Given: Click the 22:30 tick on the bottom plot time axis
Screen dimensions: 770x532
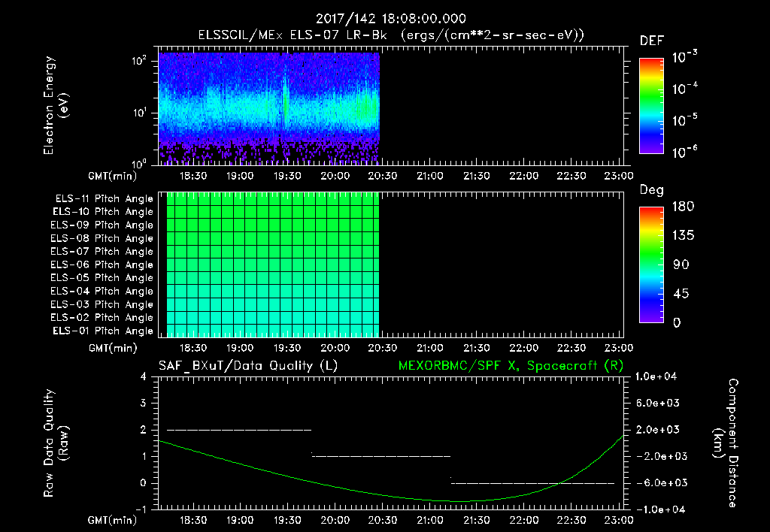Looking at the screenshot, I should pos(571,520).
